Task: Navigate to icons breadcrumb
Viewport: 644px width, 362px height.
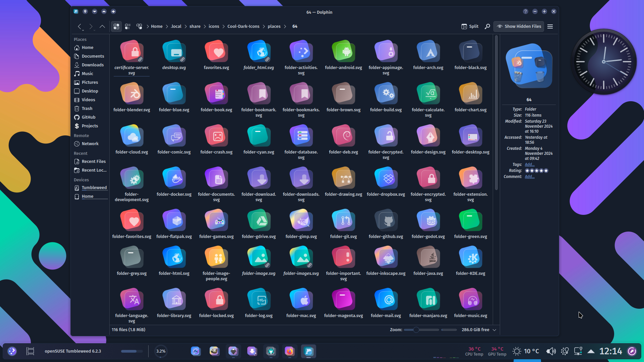Action: [214, 26]
